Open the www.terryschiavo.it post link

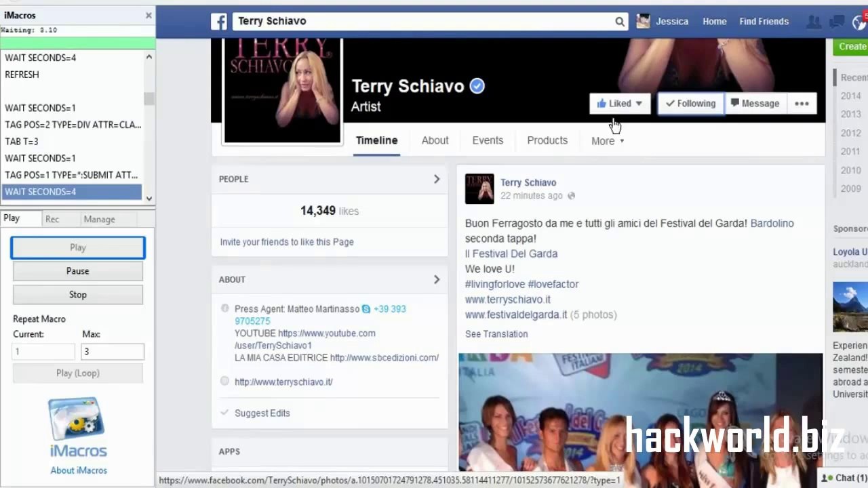(x=508, y=300)
